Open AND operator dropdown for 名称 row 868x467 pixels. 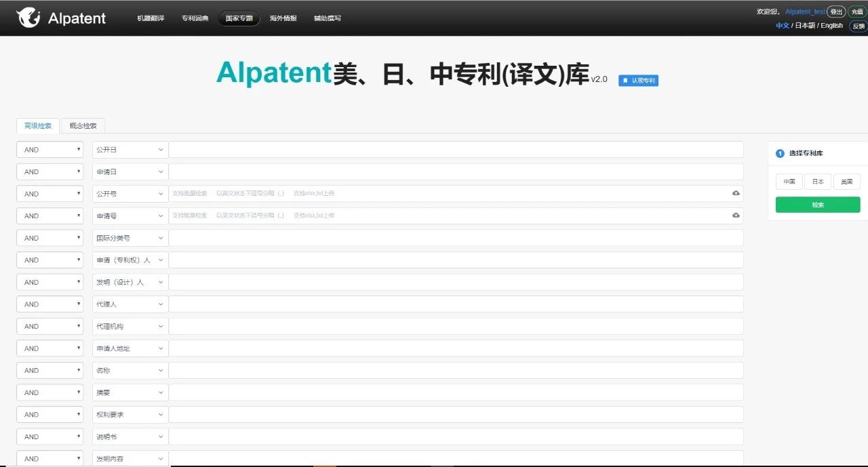click(50, 371)
